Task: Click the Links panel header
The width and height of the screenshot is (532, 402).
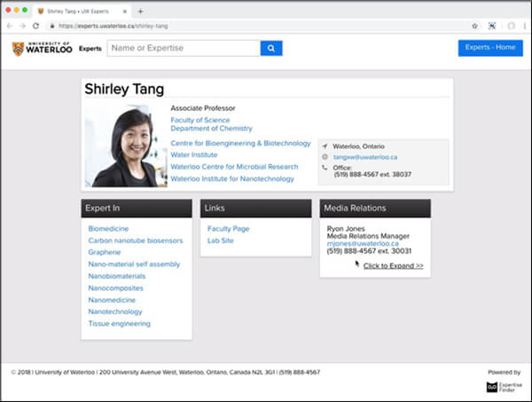Action: pos(256,209)
